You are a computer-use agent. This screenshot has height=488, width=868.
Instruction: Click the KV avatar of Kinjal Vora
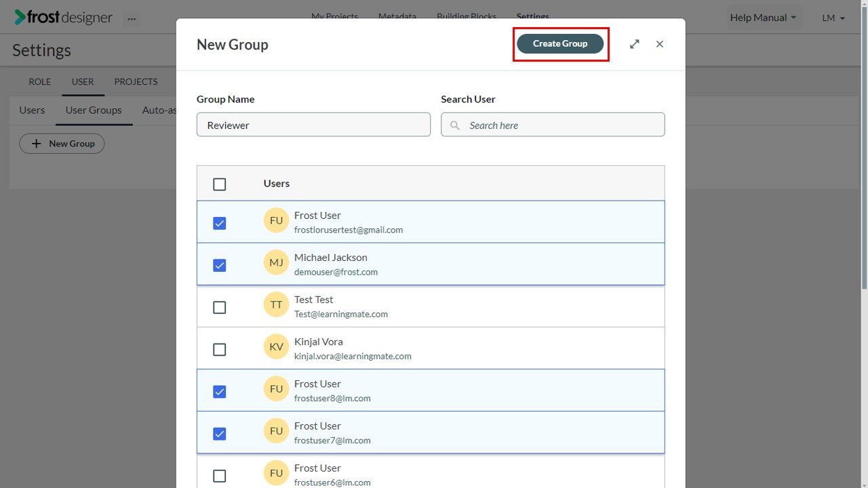click(x=276, y=346)
